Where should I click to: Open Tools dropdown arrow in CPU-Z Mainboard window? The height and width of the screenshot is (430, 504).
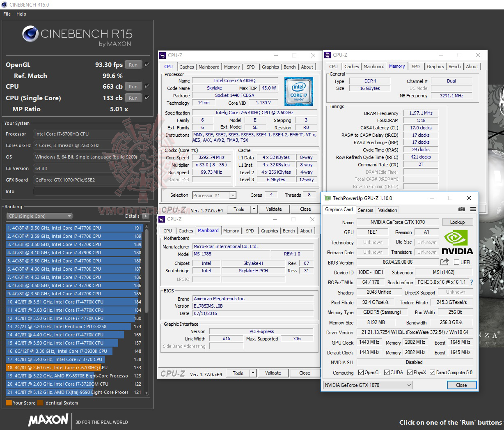253,373
